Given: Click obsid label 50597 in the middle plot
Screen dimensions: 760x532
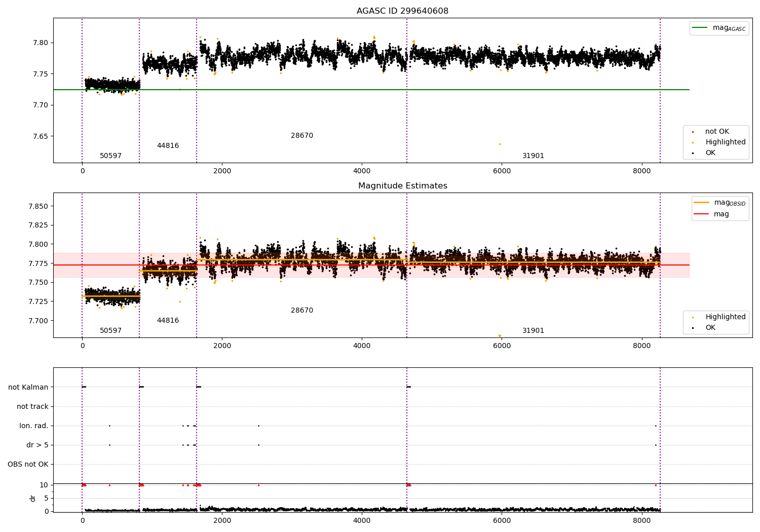Looking at the screenshot, I should click(x=110, y=330).
